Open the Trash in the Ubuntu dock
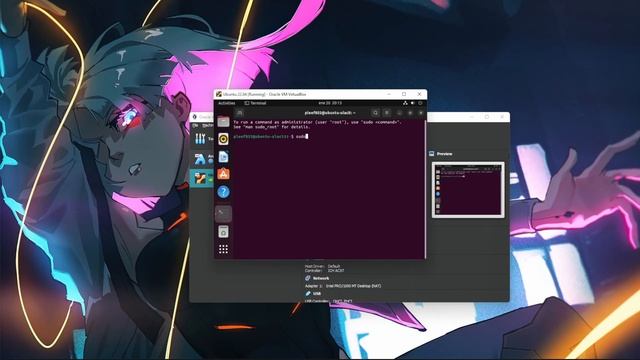 (x=223, y=232)
